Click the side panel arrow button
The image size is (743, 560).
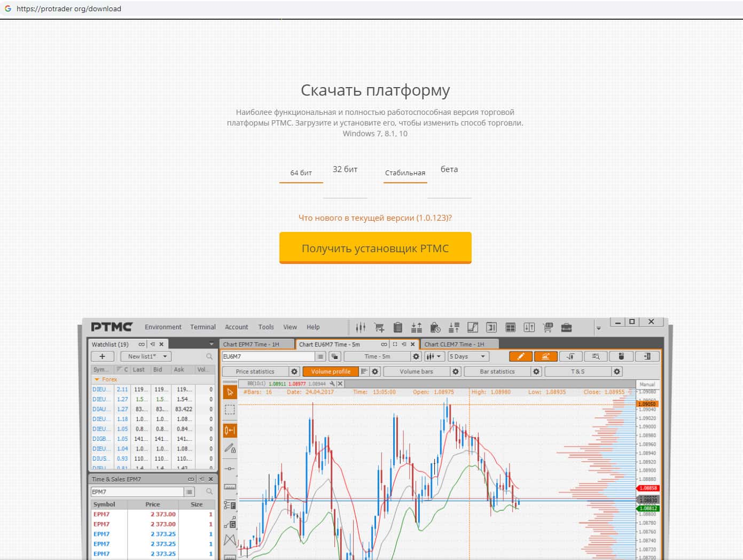pyautogui.click(x=647, y=356)
